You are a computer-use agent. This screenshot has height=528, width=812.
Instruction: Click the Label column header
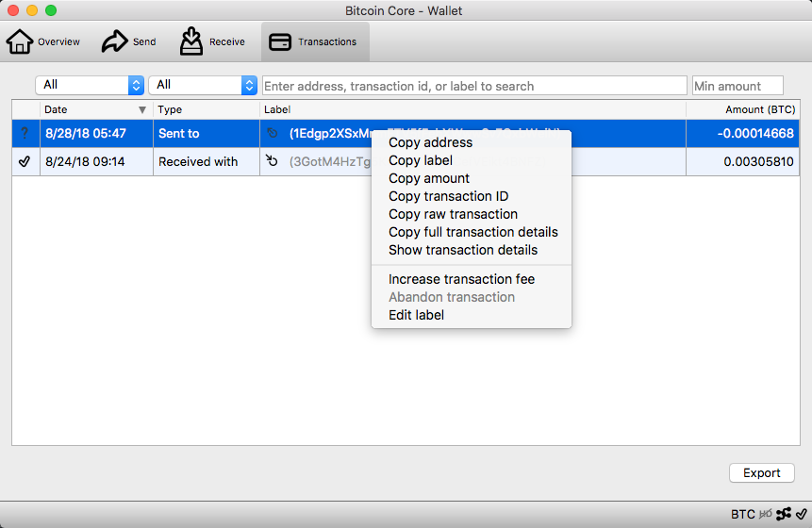coord(472,109)
